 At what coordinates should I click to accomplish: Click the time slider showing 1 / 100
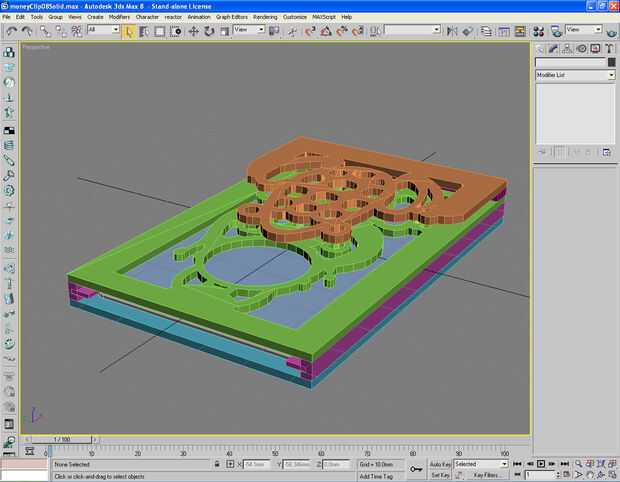pyautogui.click(x=62, y=439)
